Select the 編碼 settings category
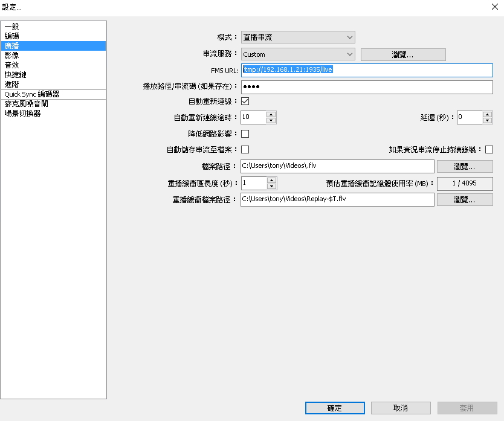 [x=53, y=36]
